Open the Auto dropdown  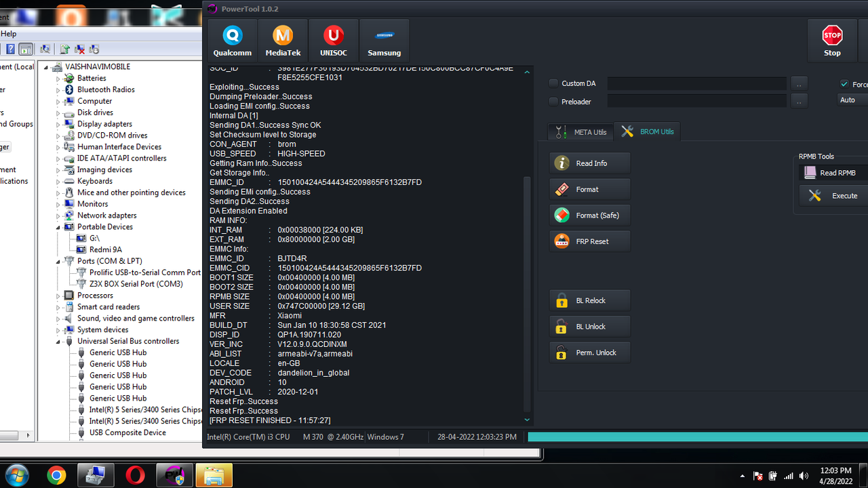(852, 100)
